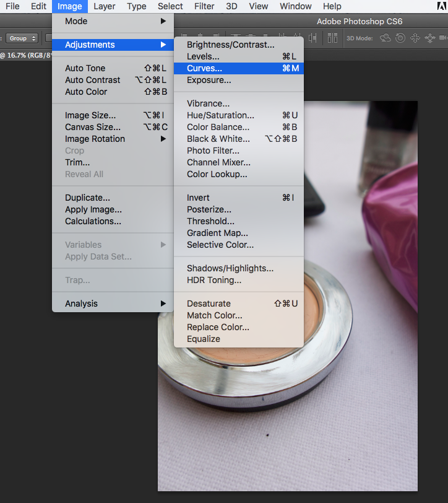Choose Color Balance... adjustment
448x503 pixels.
point(239,127)
